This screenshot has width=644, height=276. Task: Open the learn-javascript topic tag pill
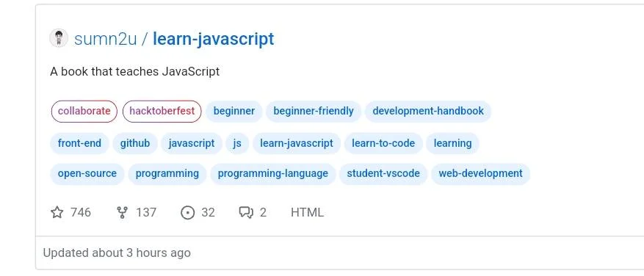297,143
